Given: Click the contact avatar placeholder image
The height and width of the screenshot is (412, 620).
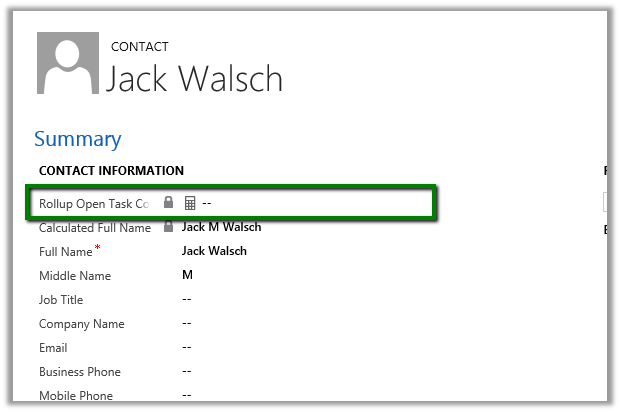Looking at the screenshot, I should tap(68, 63).
